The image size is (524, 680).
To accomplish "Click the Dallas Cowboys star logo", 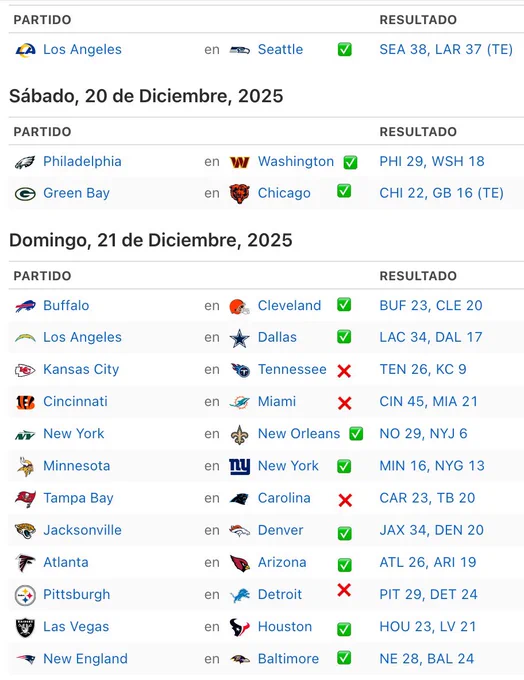I will [239, 338].
